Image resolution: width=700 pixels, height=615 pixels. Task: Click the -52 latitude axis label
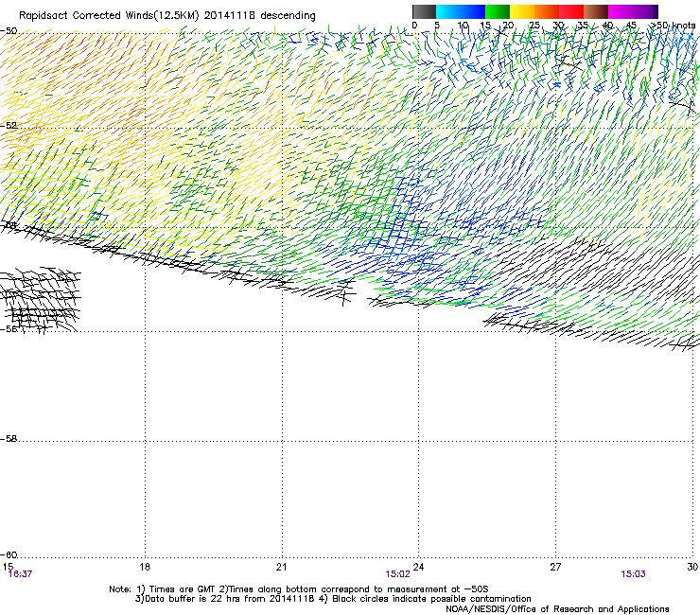9,126
